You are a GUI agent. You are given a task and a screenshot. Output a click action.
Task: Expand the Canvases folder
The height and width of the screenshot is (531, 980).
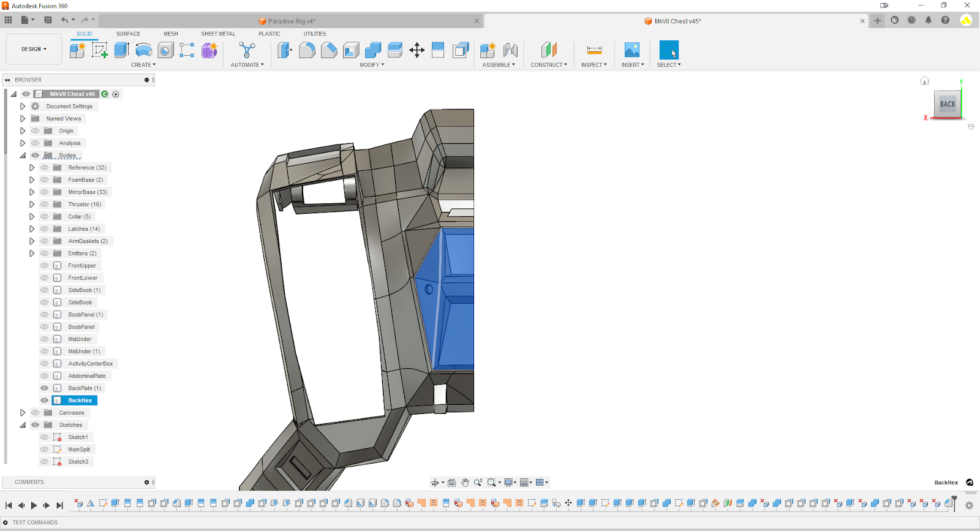(x=23, y=413)
